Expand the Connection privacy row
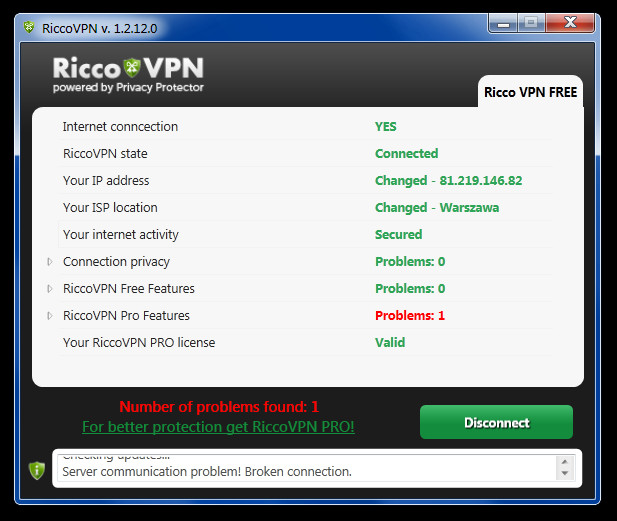 click(50, 262)
